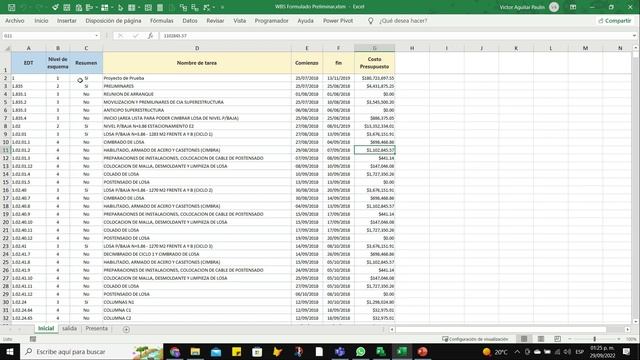
Task: Expand the formula bar with the chevron
Action: [634, 36]
